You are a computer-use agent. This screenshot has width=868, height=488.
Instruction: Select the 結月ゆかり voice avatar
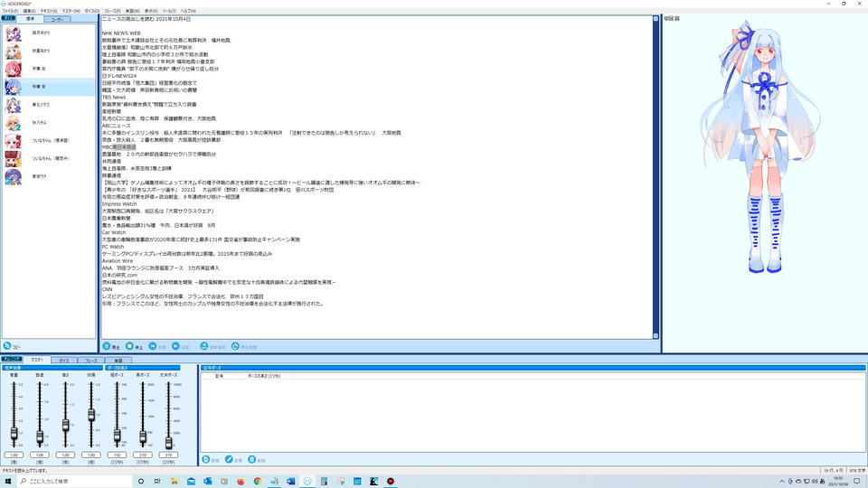[x=14, y=33]
